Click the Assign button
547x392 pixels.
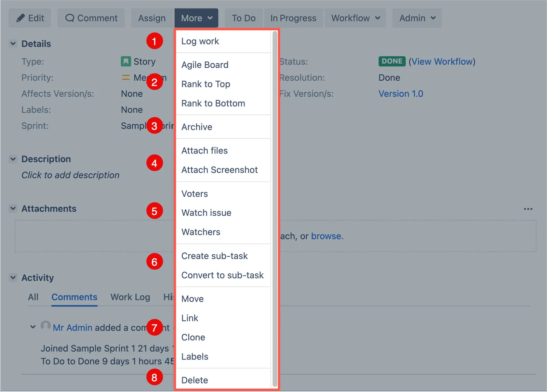point(152,18)
